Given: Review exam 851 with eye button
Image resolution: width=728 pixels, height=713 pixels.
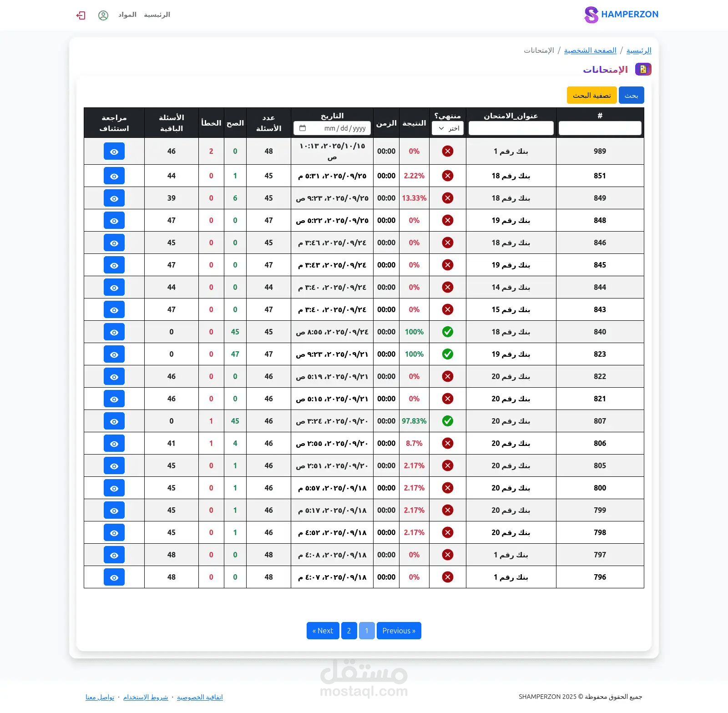Looking at the screenshot, I should (x=114, y=176).
